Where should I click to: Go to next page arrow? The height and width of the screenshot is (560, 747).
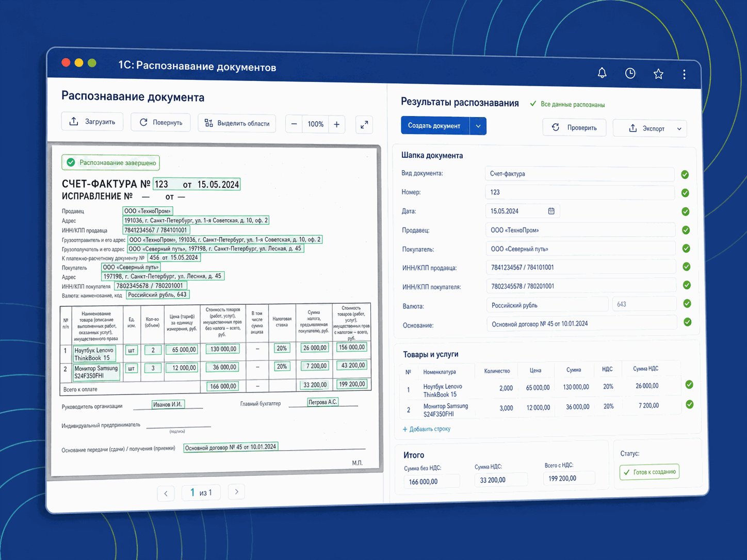[x=236, y=492]
